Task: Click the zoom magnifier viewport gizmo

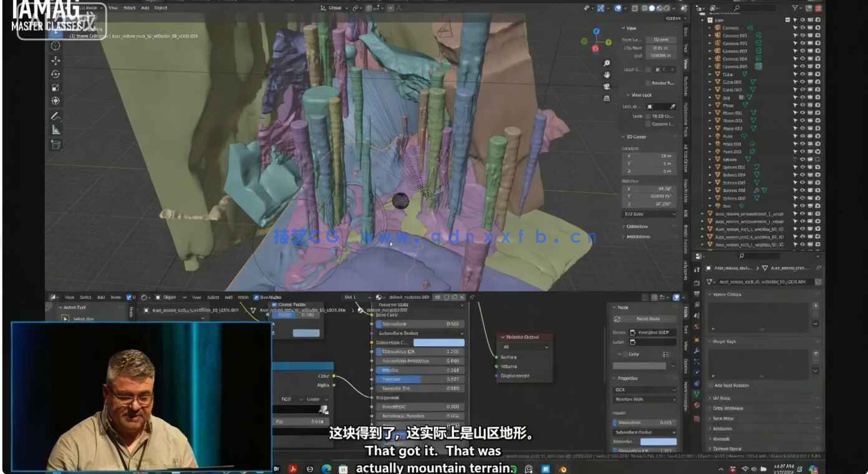Action: click(x=607, y=64)
